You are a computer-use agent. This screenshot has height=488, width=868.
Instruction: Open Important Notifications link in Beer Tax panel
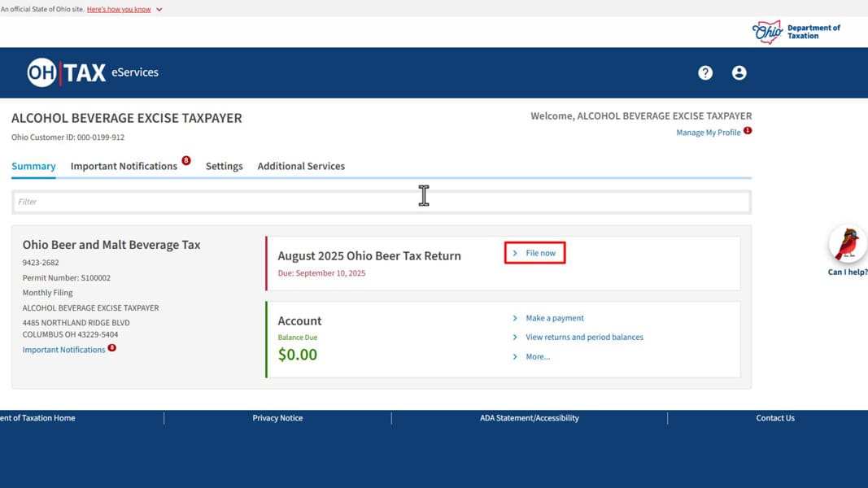click(x=63, y=350)
